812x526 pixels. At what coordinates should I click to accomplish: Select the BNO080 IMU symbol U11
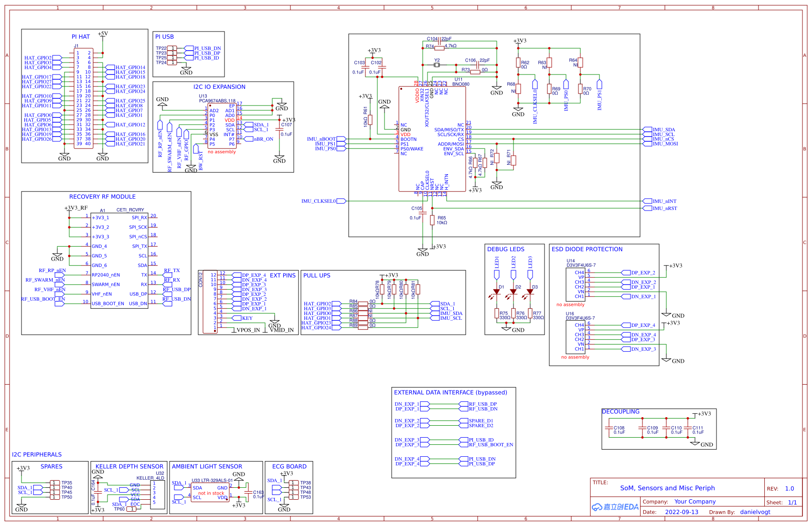click(432, 138)
